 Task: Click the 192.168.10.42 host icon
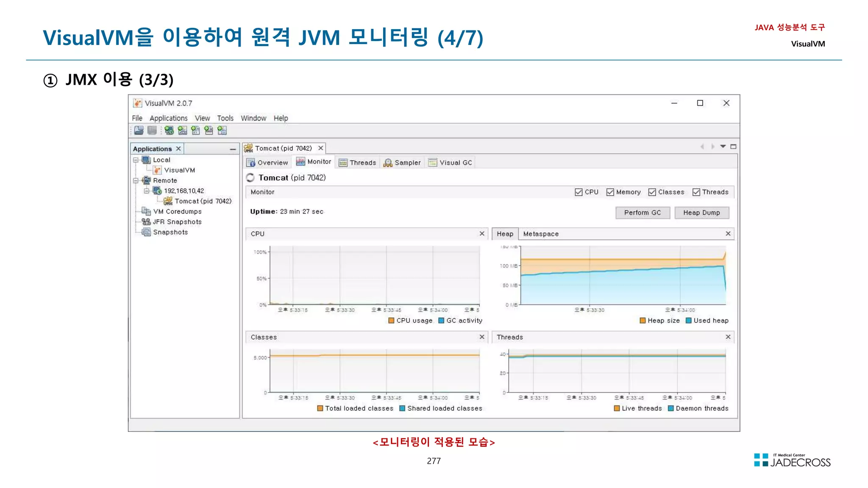[x=157, y=191]
